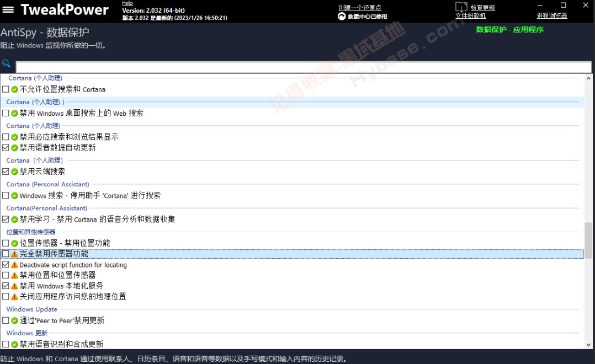Enable 不允许位置搜索和 Cortana checkbox
Viewport: 595px width, 364px height.
pyautogui.click(x=6, y=89)
